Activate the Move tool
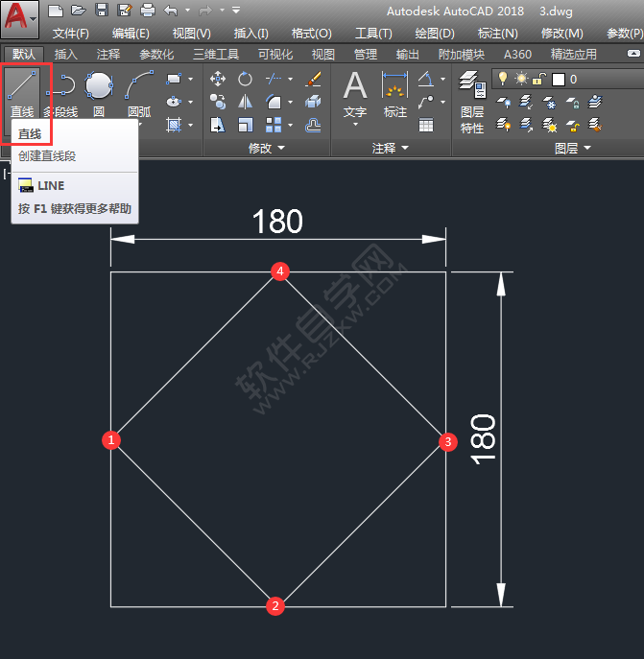The height and width of the screenshot is (659, 644). 218,79
